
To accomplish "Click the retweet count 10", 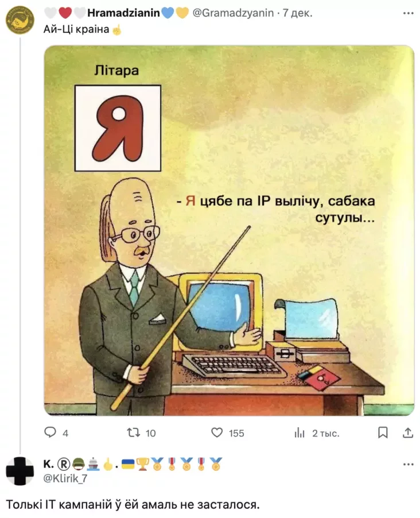I will (x=150, y=433).
